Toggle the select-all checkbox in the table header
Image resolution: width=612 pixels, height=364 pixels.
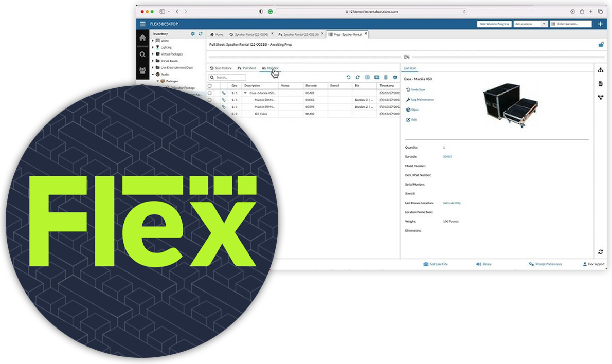[210, 86]
